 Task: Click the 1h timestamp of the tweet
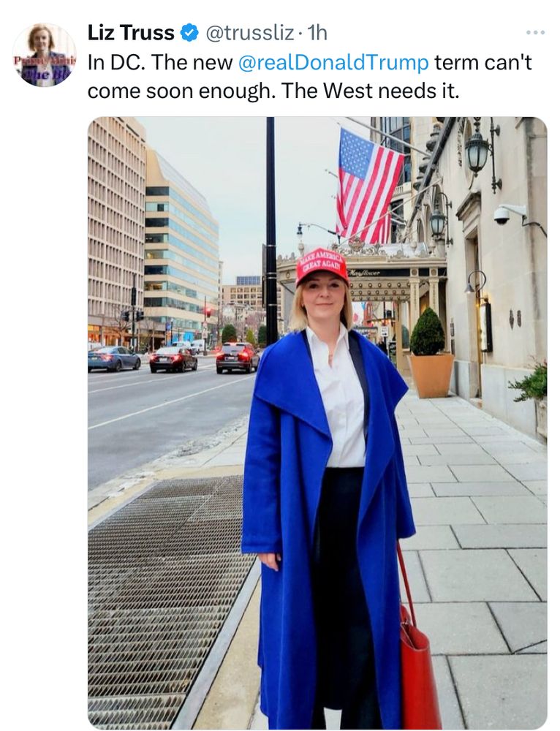coord(317,33)
